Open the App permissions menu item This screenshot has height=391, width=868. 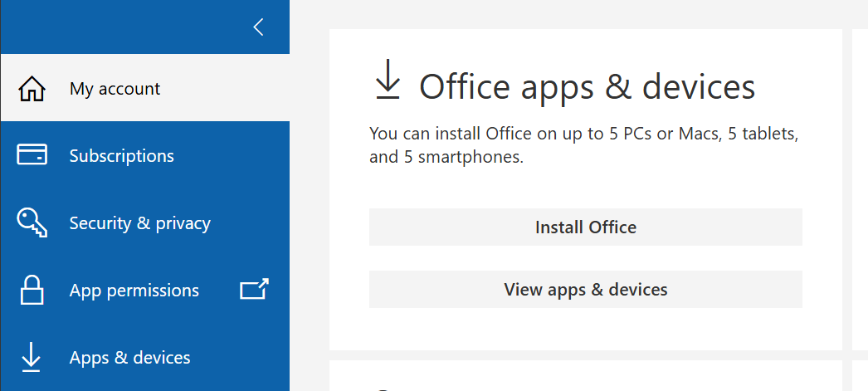[144, 291]
